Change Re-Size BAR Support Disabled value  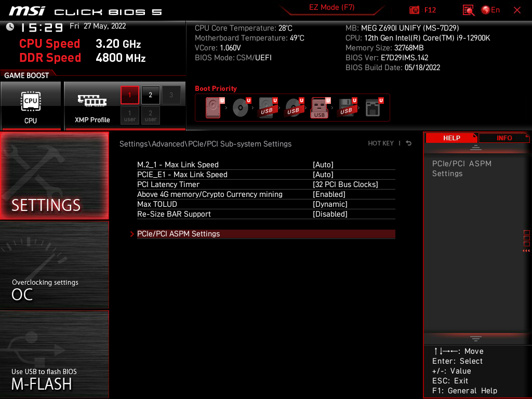[330, 214]
